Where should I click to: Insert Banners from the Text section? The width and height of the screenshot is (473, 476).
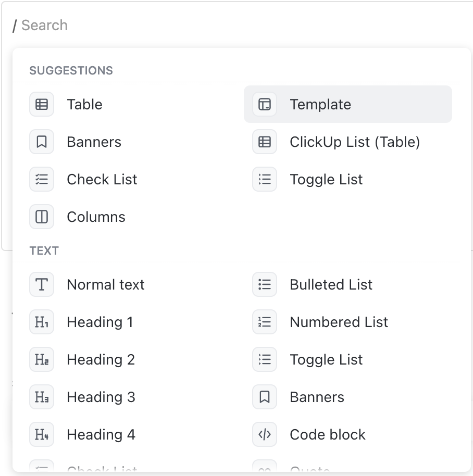(317, 397)
